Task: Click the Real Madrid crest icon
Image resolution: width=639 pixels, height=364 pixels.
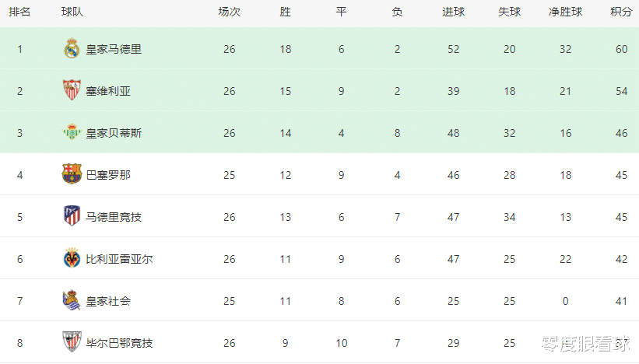Action: (x=72, y=48)
